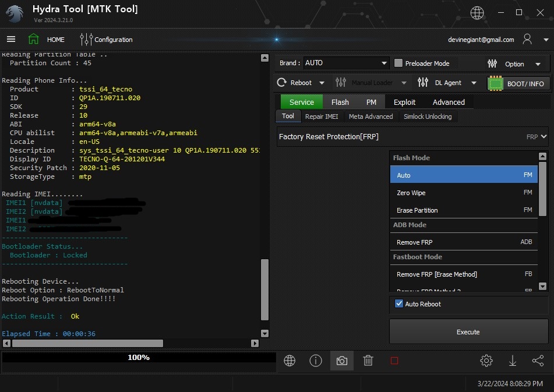The width and height of the screenshot is (554, 392).
Task: Open the Meta Advanced sub-tab
Action: [x=370, y=116]
